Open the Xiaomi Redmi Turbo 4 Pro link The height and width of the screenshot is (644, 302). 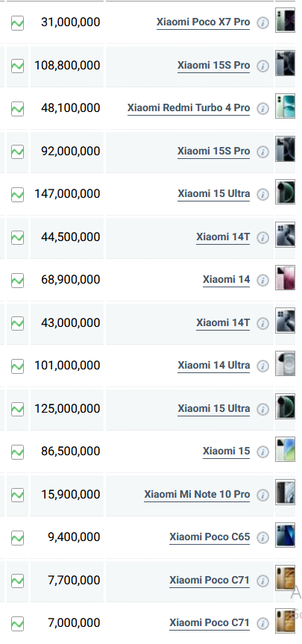point(189,108)
